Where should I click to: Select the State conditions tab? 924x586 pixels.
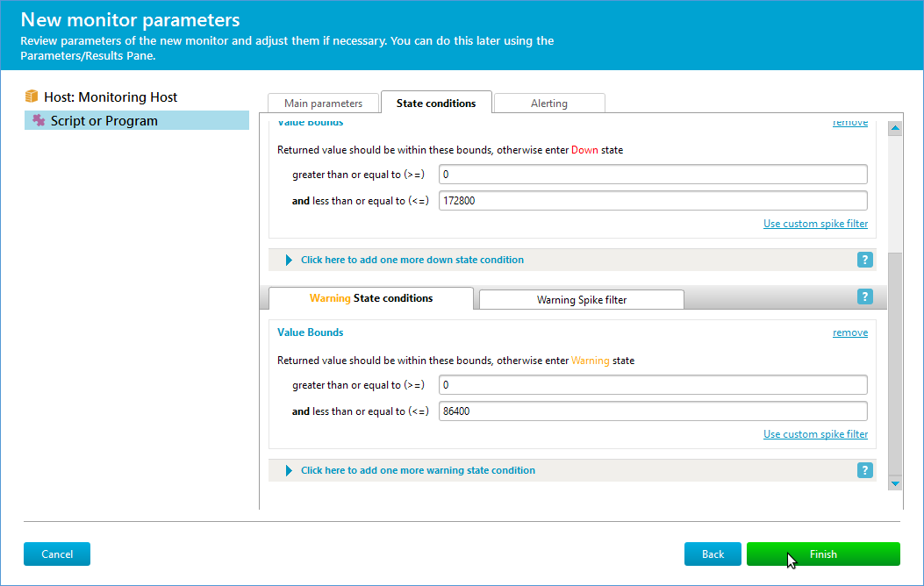coord(436,103)
